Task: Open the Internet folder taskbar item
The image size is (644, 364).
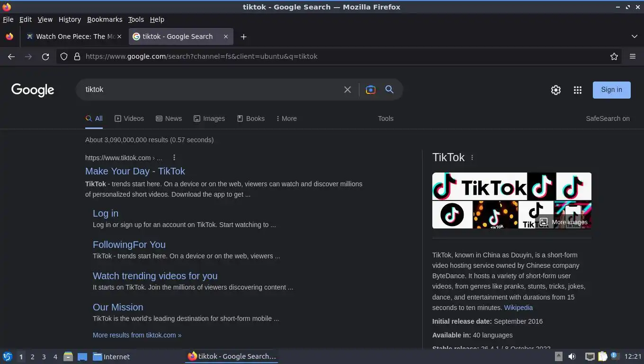Action: click(x=111, y=356)
